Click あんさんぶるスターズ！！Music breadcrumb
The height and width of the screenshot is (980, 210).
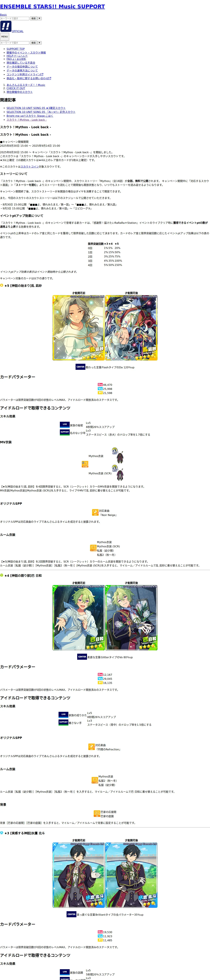(26, 85)
